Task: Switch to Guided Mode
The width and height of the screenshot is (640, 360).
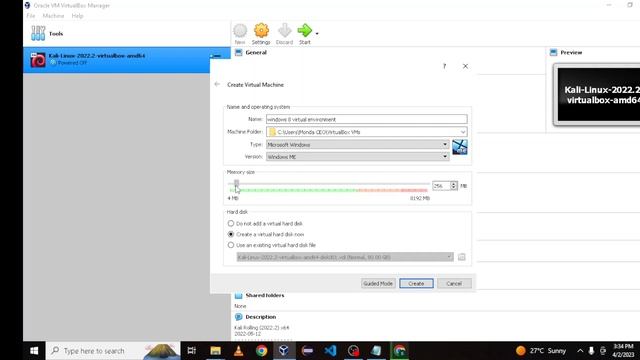Action: pyautogui.click(x=378, y=283)
